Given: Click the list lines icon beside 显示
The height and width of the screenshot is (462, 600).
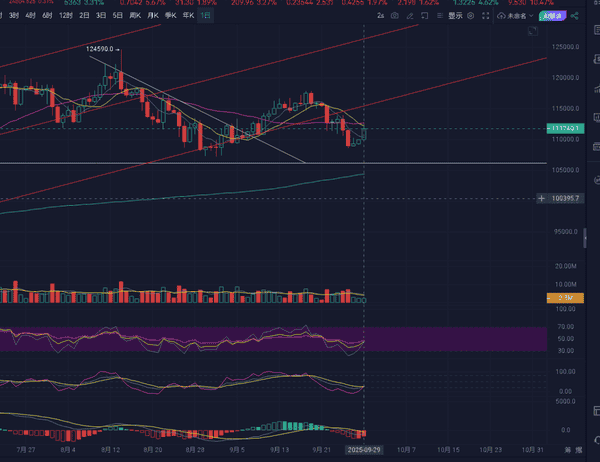Looking at the screenshot, I should pos(441,17).
